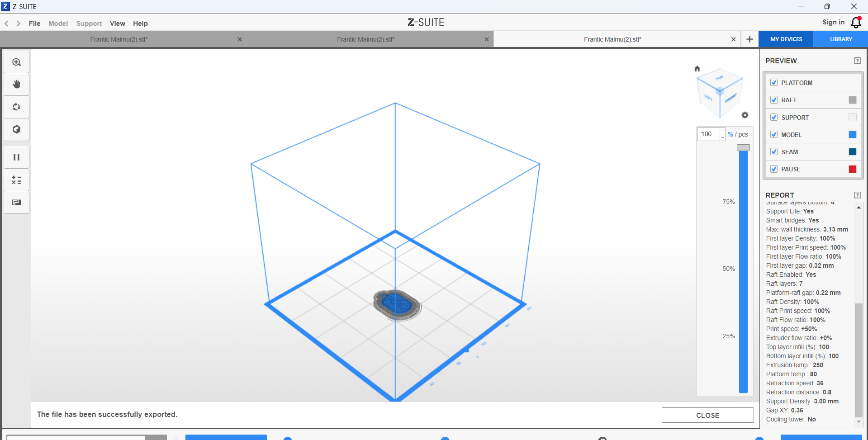Image resolution: width=868 pixels, height=440 pixels.
Task: Toggle the SUPPORT checkbox
Action: 774,117
